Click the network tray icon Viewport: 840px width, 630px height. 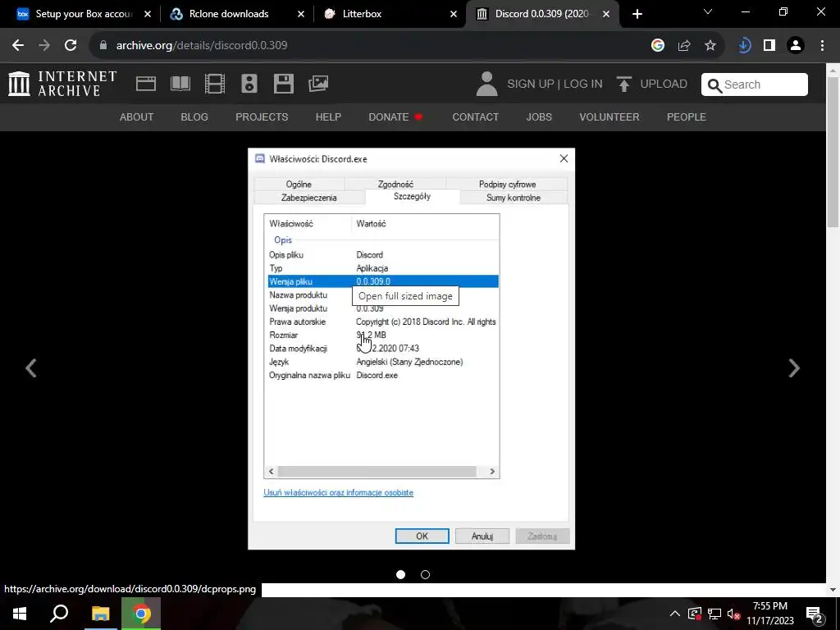(x=714, y=614)
